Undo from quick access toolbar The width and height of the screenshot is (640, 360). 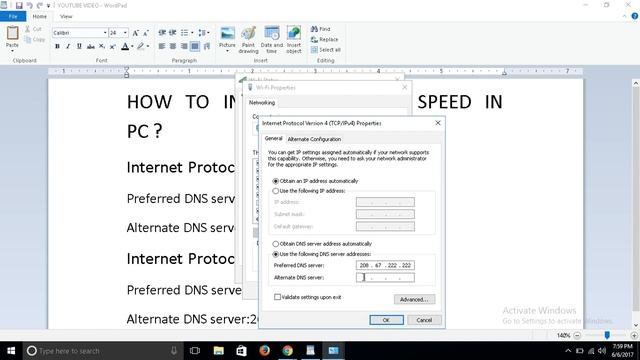click(x=29, y=5)
